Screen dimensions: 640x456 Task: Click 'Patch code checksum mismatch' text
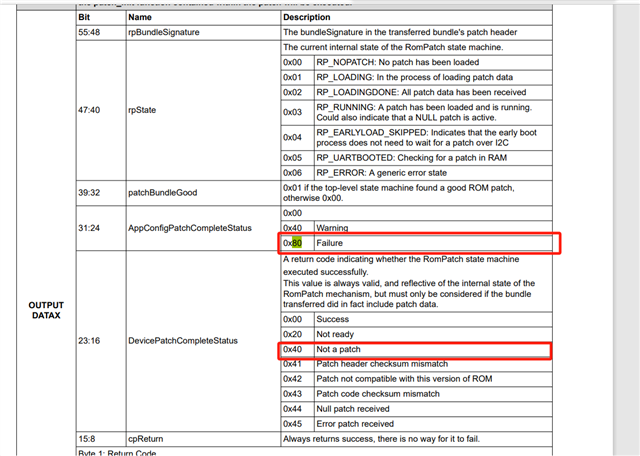point(378,394)
